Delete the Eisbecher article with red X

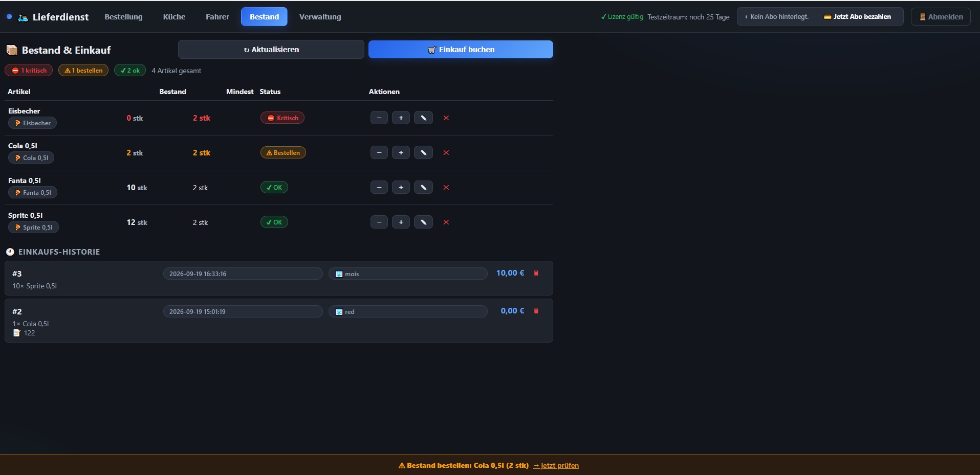click(446, 118)
